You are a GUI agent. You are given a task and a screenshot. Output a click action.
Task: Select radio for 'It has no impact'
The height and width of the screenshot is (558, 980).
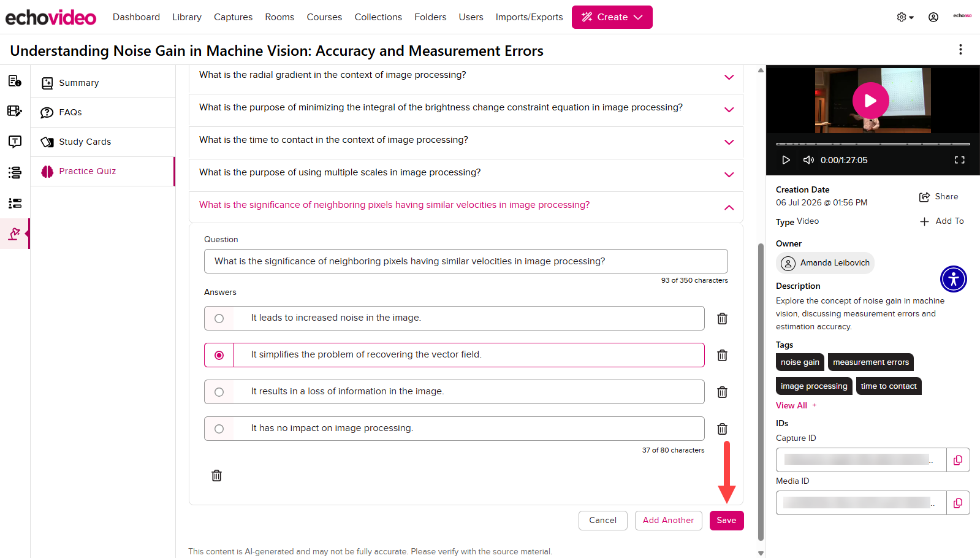[219, 429]
